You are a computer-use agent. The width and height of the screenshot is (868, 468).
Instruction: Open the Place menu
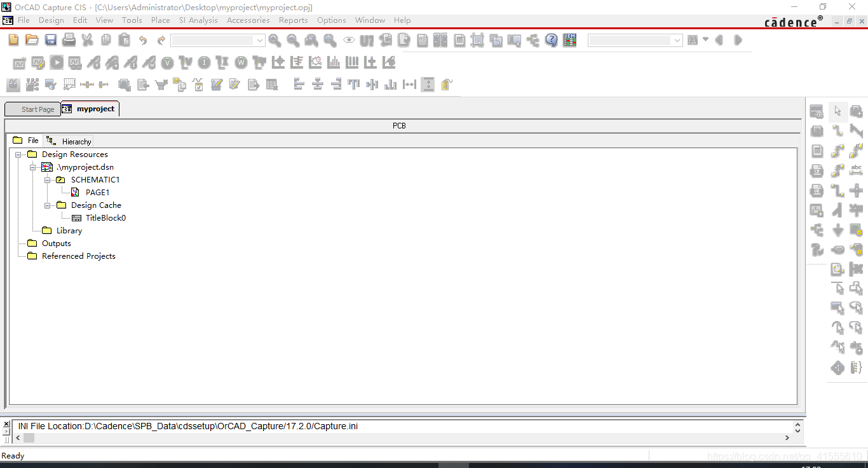(160, 20)
